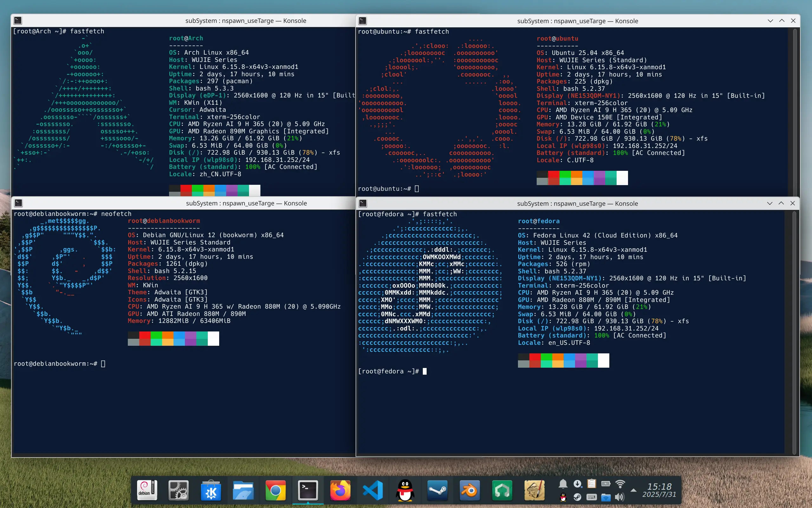
Task: Click the Konsole terminal icon in dock
Action: (308, 490)
